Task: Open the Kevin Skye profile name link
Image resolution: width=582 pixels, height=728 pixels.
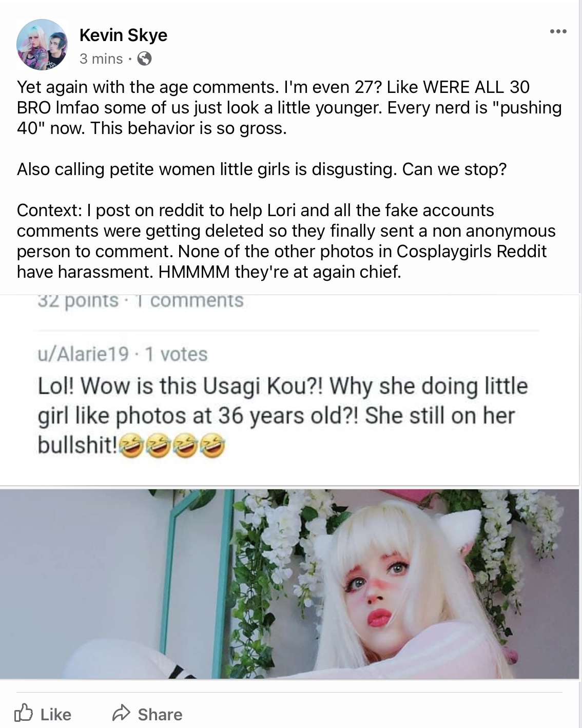Action: click(x=123, y=35)
